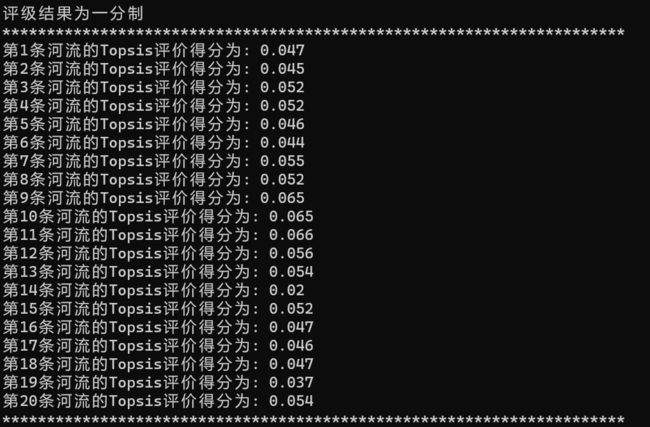The height and width of the screenshot is (427, 650).
Task: Click the score 0.046 of river 17
Action: coord(291,345)
